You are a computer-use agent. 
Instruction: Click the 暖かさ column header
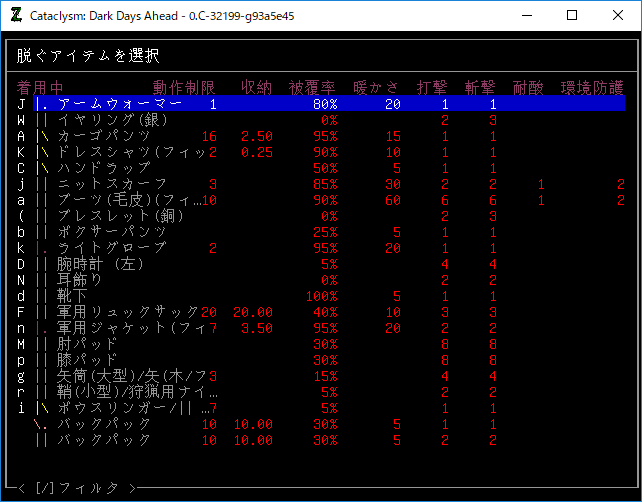click(376, 87)
